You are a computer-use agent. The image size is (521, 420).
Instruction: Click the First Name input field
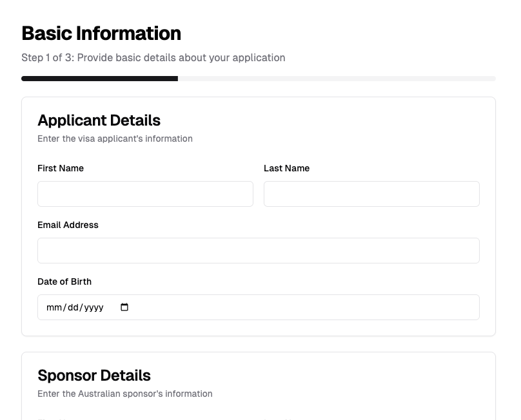pos(145,194)
